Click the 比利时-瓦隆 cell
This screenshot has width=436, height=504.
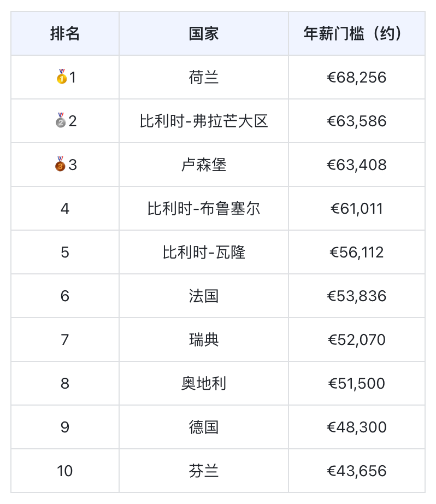point(204,253)
